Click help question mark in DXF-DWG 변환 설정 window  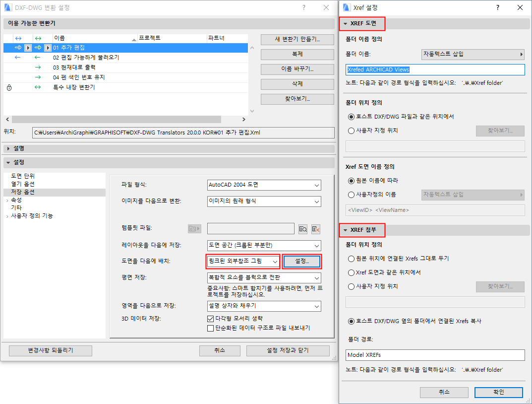point(303,7)
